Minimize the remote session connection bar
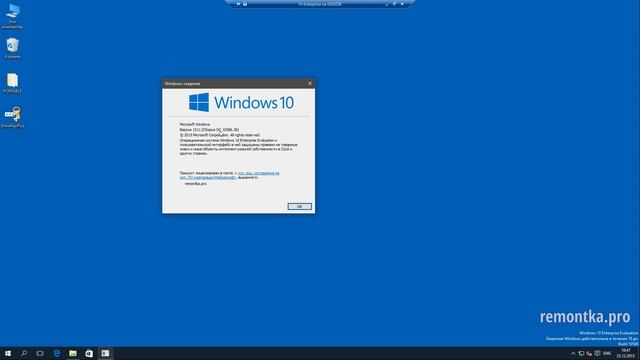The width and height of the screenshot is (640, 360). [387, 4]
